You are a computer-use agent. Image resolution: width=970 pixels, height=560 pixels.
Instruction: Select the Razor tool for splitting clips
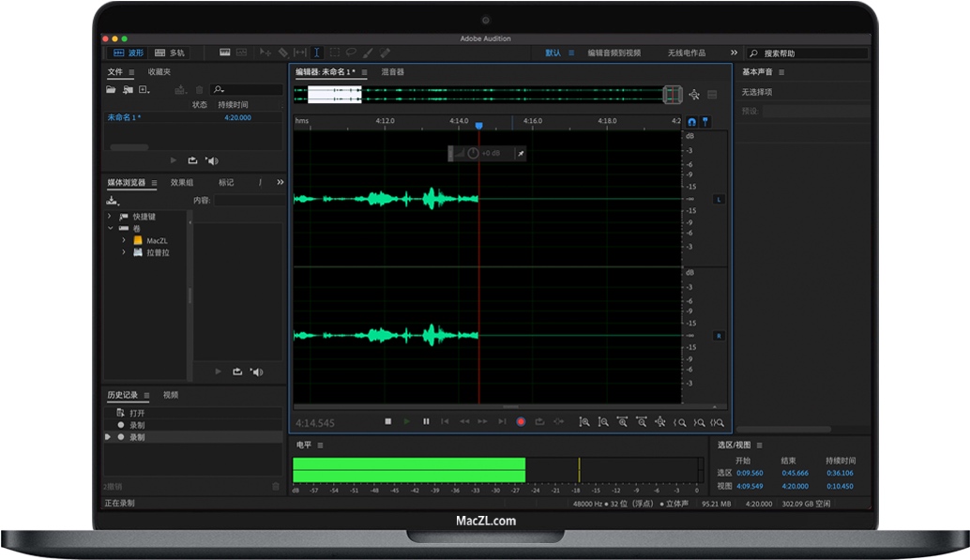point(282,53)
